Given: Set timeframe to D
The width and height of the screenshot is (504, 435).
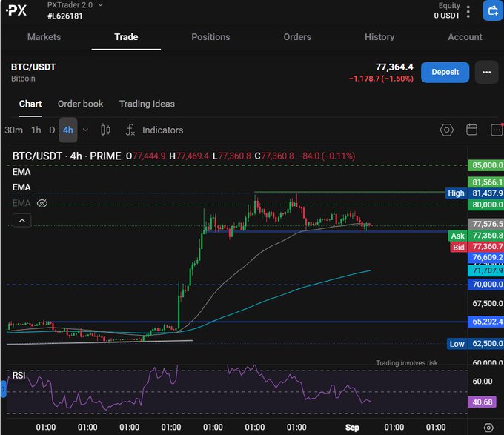Looking at the screenshot, I should [x=52, y=130].
